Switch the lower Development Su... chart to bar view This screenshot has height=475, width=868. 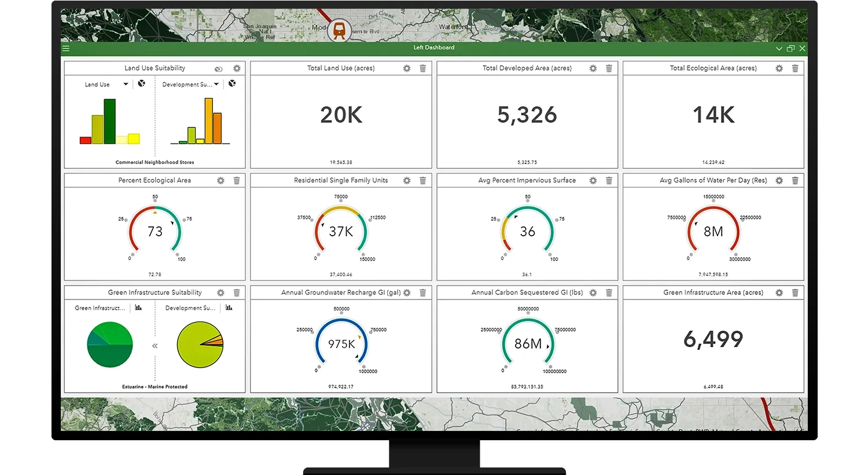click(229, 308)
